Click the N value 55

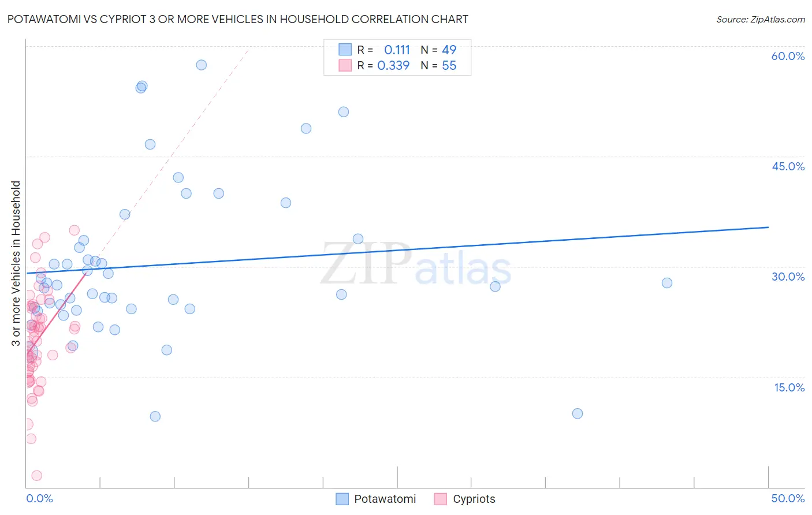[449, 65]
